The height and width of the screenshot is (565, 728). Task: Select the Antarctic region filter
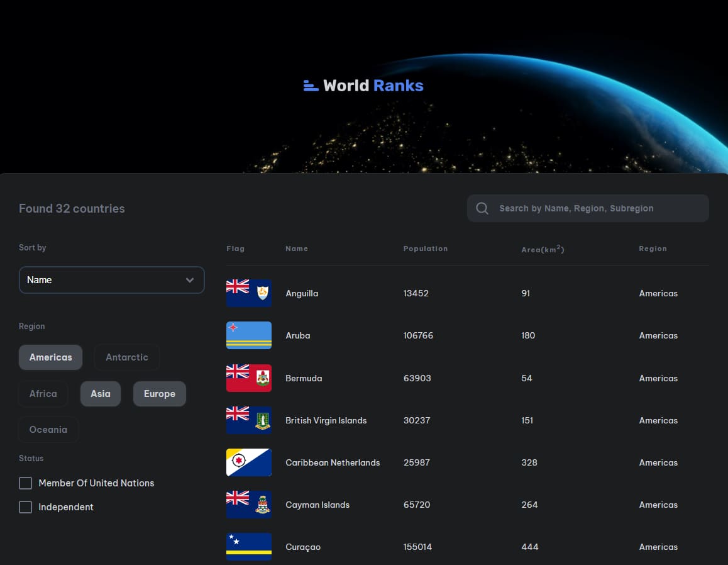[126, 357]
